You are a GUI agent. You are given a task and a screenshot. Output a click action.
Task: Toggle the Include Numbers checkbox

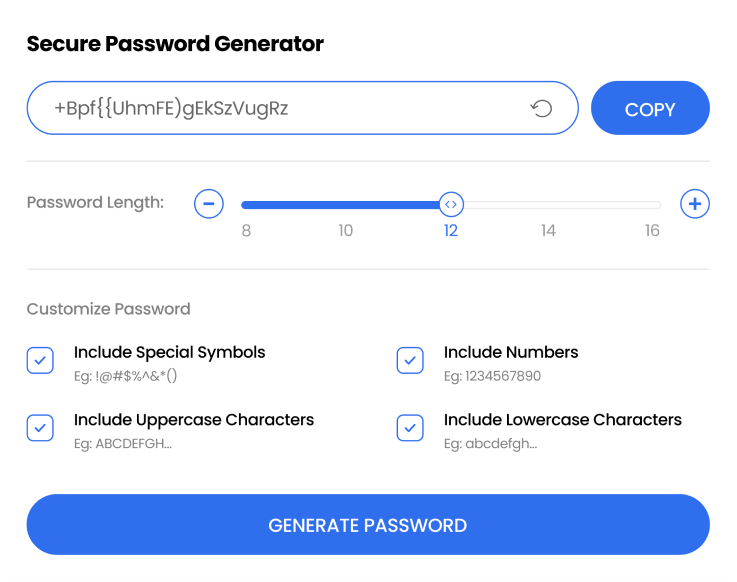[410, 361]
